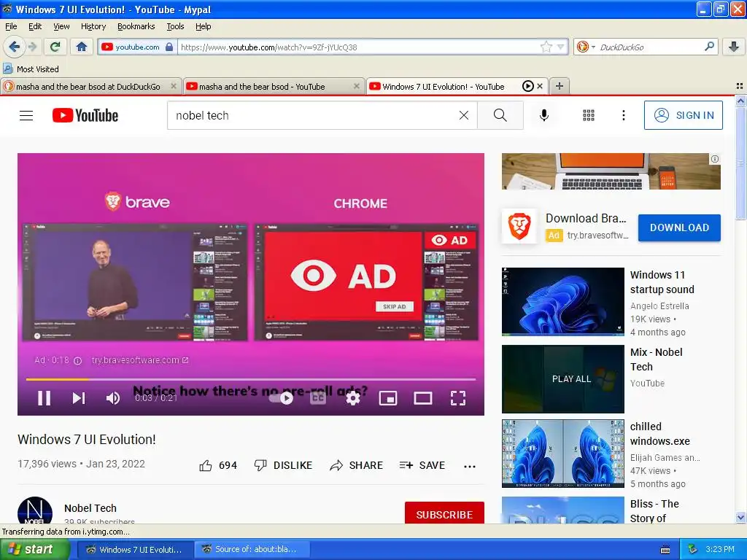Click the YouTube search magnifier button
Screen dimensions: 747x560
coord(500,115)
